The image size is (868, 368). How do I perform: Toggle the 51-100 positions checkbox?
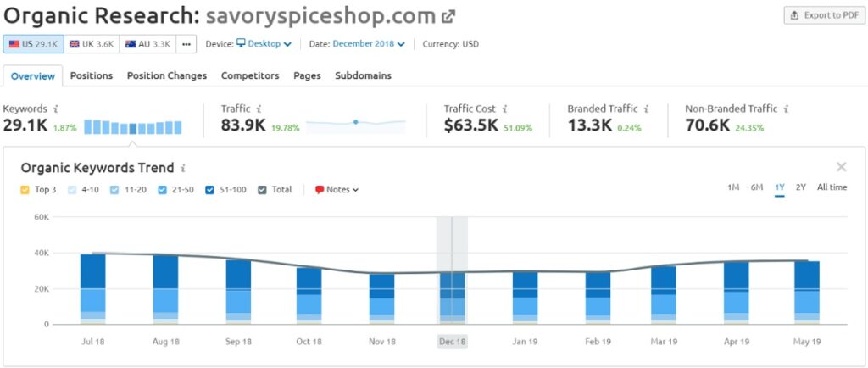[x=210, y=190]
